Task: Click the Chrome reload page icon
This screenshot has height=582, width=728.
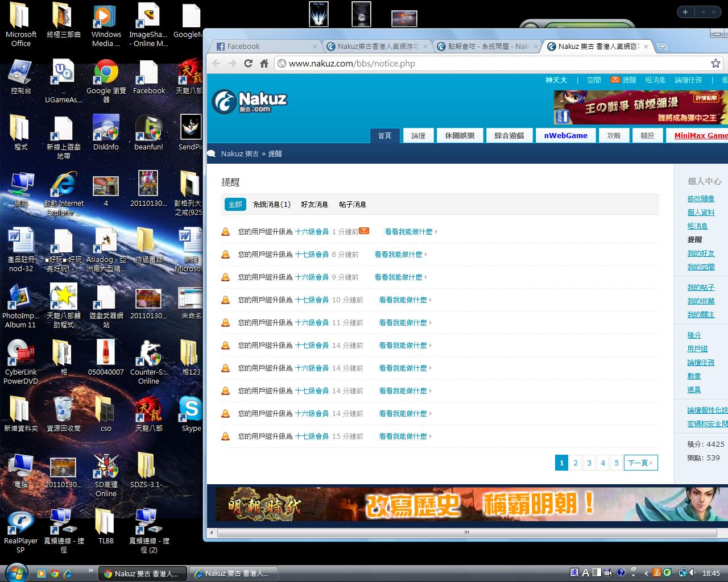Action: [x=248, y=63]
